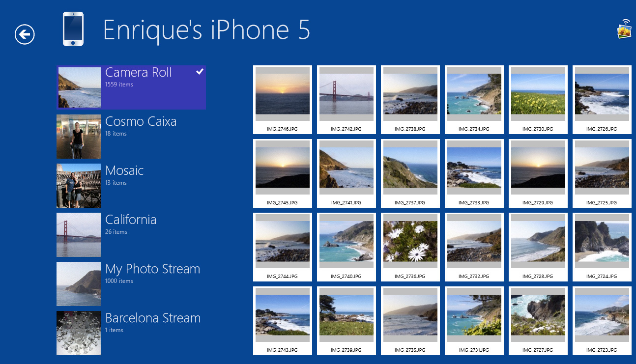Select photo IMG_2736.JPG with white daisies
The image size is (636, 364).
[410, 247]
